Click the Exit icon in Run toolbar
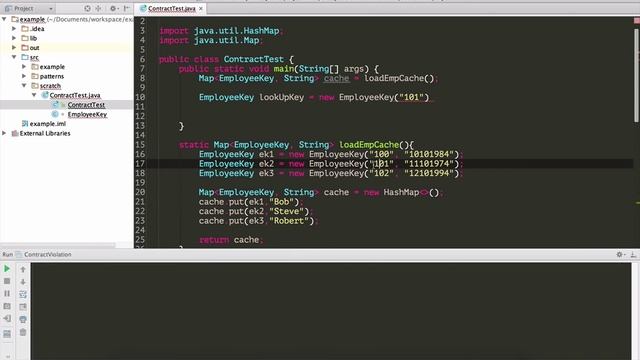The image size is (640, 360). click(7, 318)
